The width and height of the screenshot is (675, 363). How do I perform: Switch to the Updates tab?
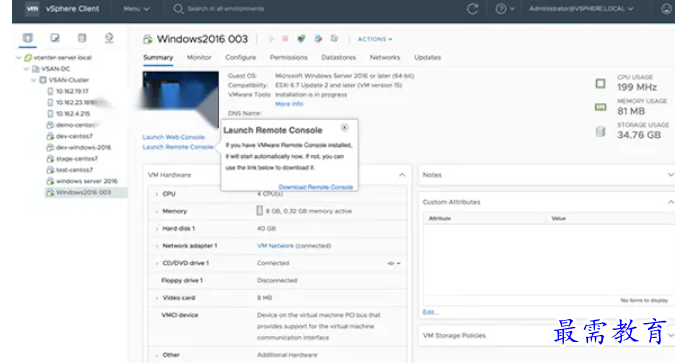tap(427, 57)
